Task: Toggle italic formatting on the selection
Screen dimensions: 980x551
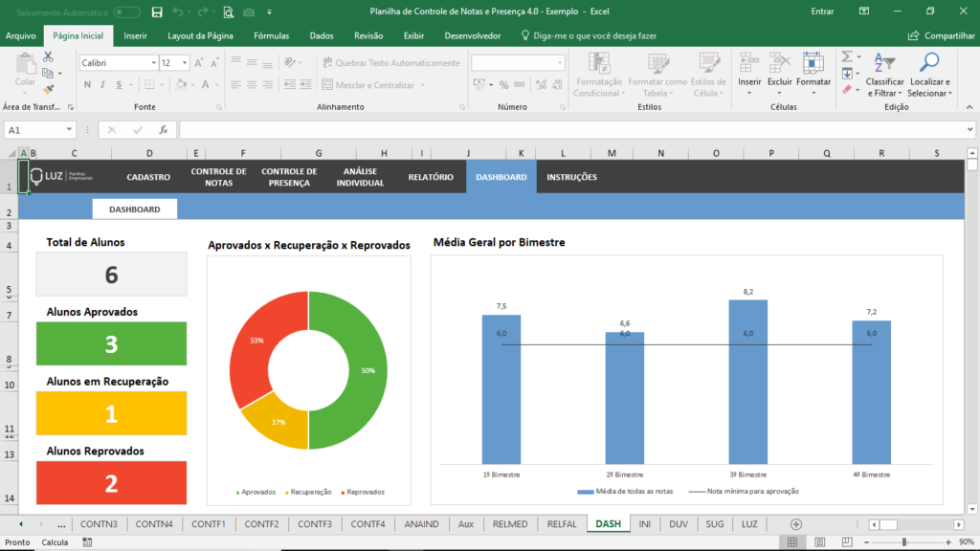Action: pyautogui.click(x=103, y=84)
